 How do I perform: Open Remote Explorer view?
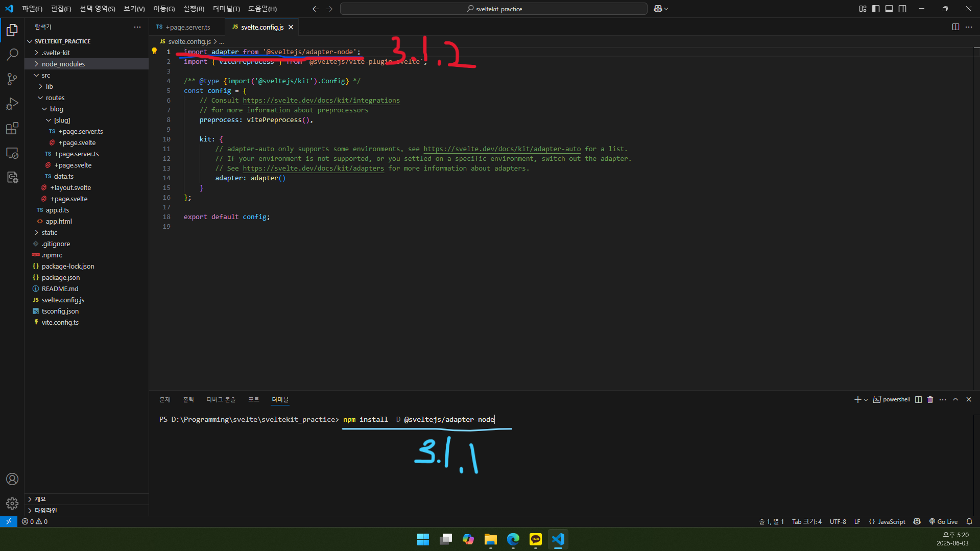tap(12, 153)
